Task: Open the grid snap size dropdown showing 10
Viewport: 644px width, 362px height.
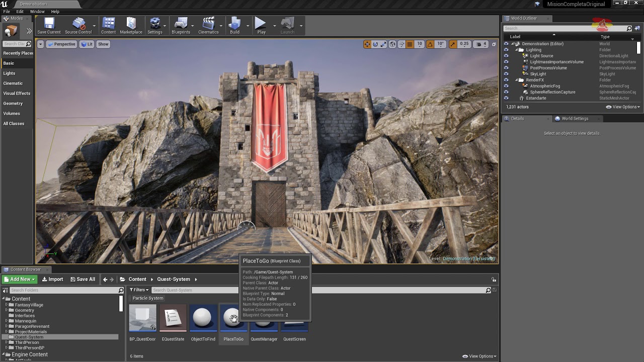Action: [420, 44]
